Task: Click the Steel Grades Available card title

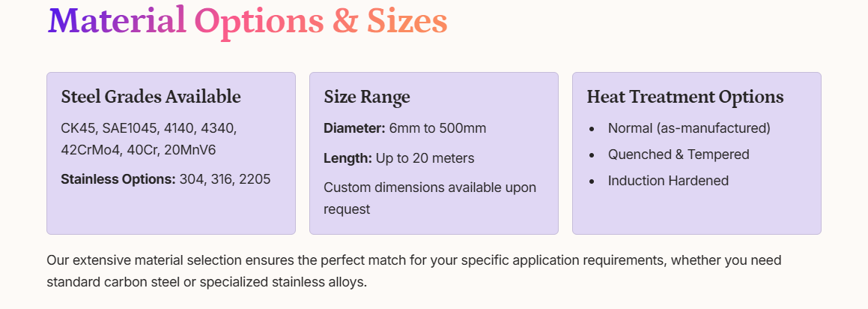Action: pos(151,97)
